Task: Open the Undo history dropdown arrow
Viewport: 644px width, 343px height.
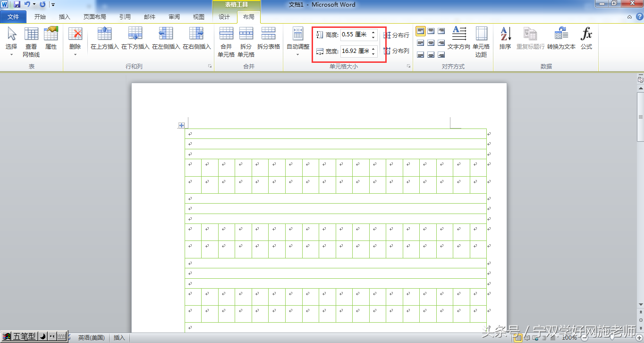Action: pyautogui.click(x=34, y=5)
